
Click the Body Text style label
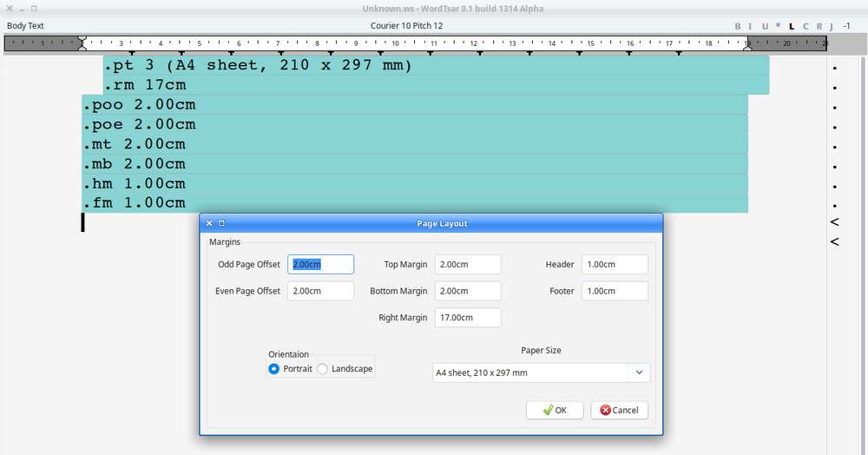(25, 25)
